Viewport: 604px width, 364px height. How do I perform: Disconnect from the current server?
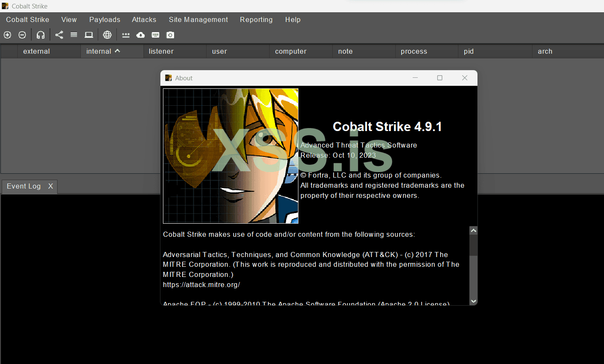[22, 35]
